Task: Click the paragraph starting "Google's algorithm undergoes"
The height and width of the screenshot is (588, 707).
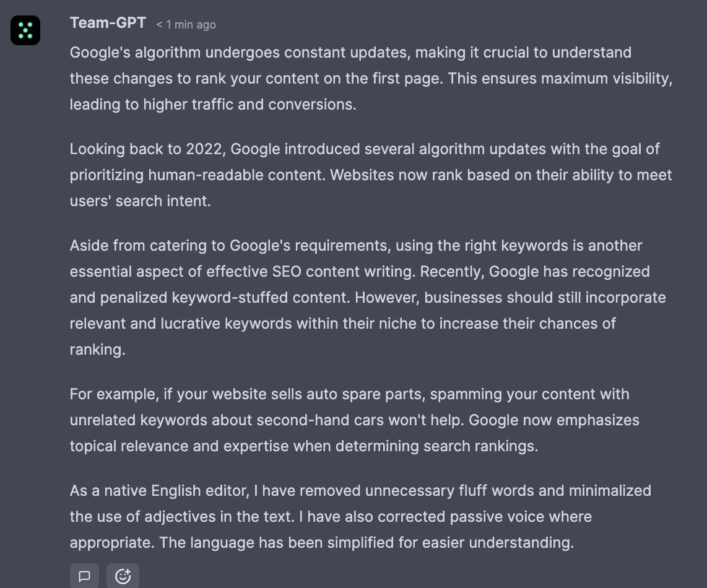Action: (x=371, y=78)
